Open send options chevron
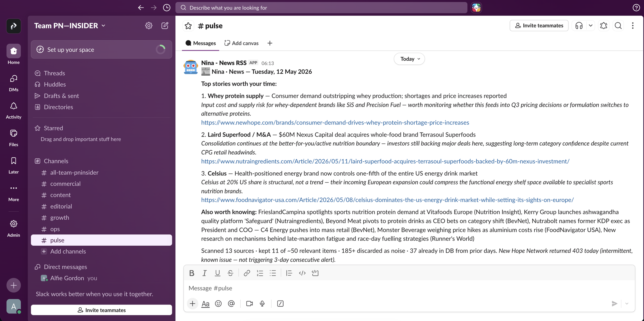644x321 pixels. 627,303
